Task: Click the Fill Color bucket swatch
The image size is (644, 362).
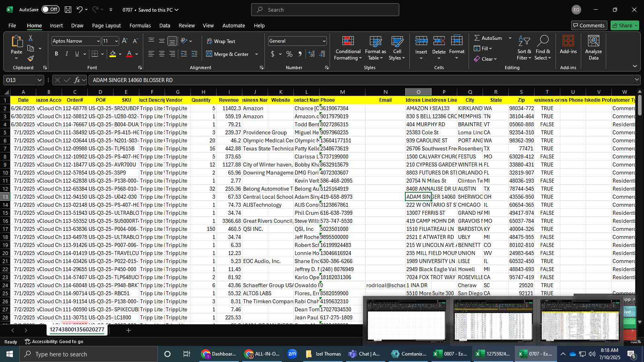Action: (x=113, y=54)
